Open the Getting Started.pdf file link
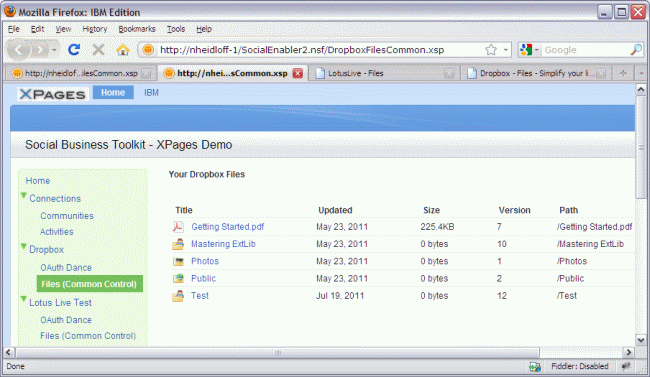 point(228,227)
